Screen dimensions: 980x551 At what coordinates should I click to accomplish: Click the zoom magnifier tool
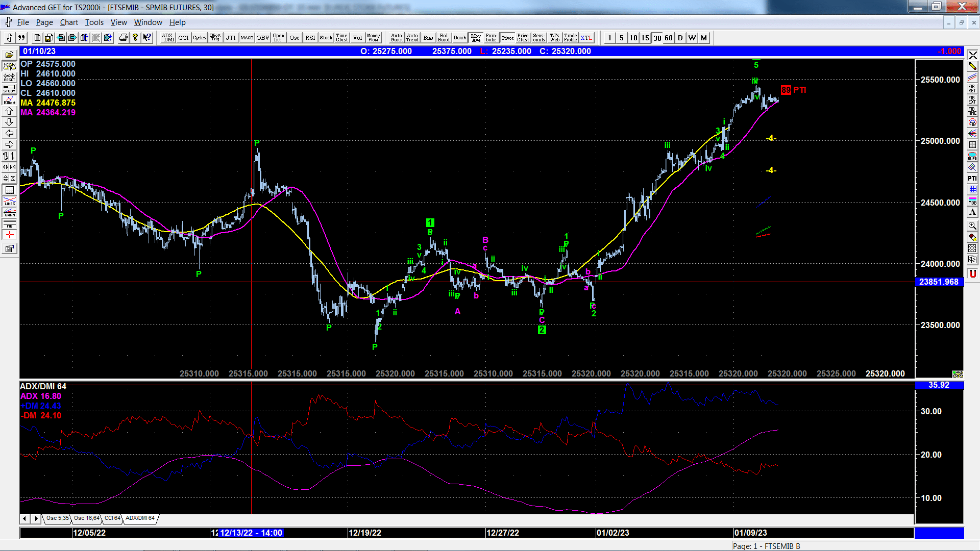pyautogui.click(x=972, y=226)
